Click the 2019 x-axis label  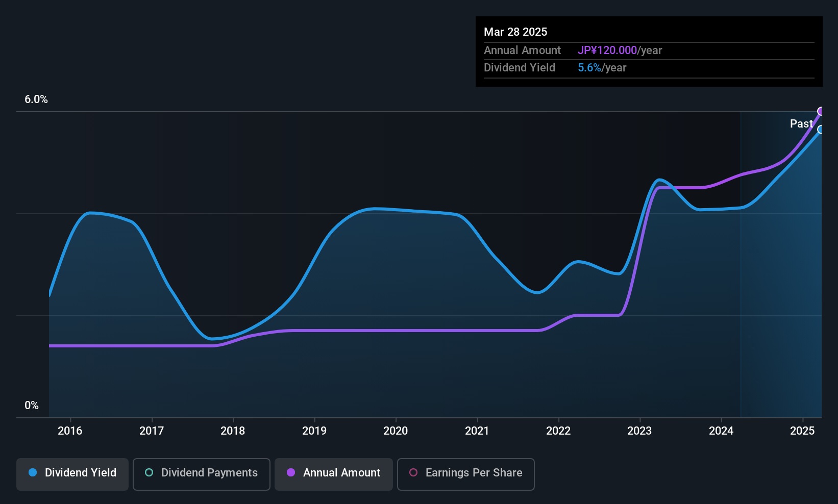click(314, 431)
